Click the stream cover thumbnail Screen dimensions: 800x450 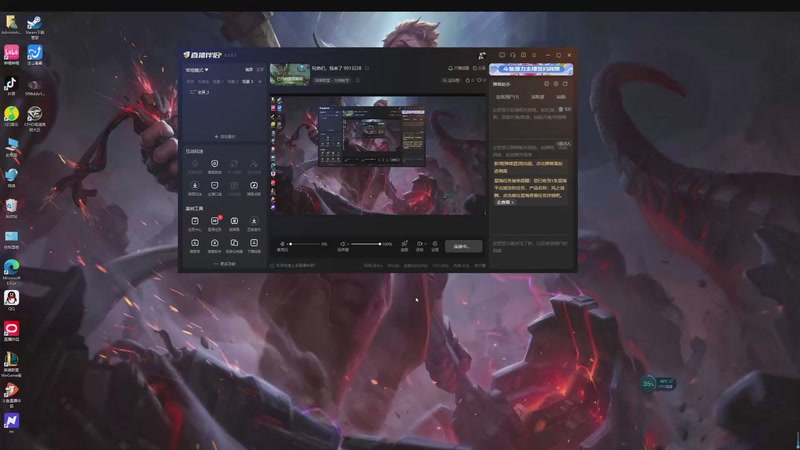coord(290,74)
